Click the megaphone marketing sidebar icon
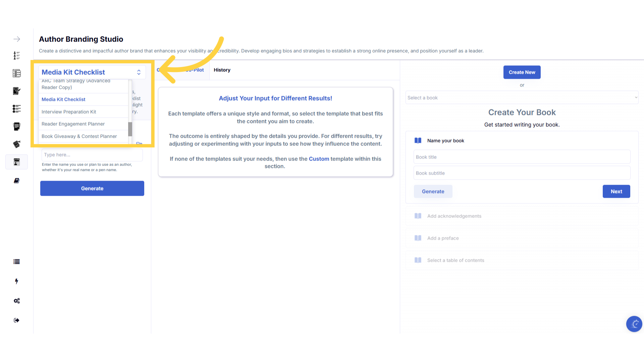This screenshot has height=362, width=644. click(x=16, y=144)
